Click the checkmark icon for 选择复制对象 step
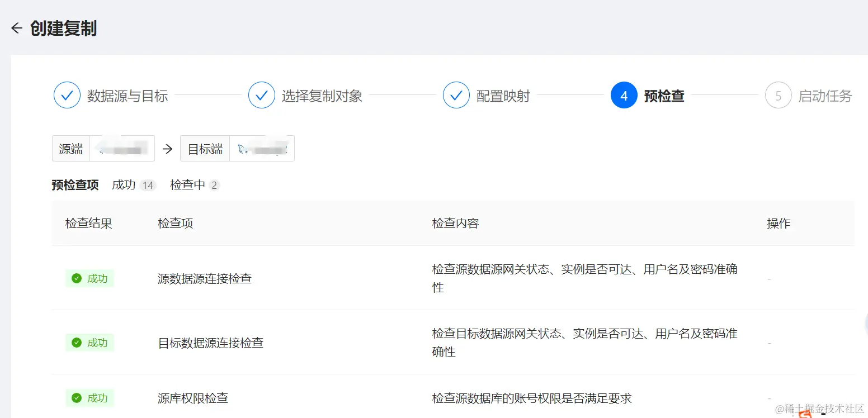 click(x=262, y=96)
